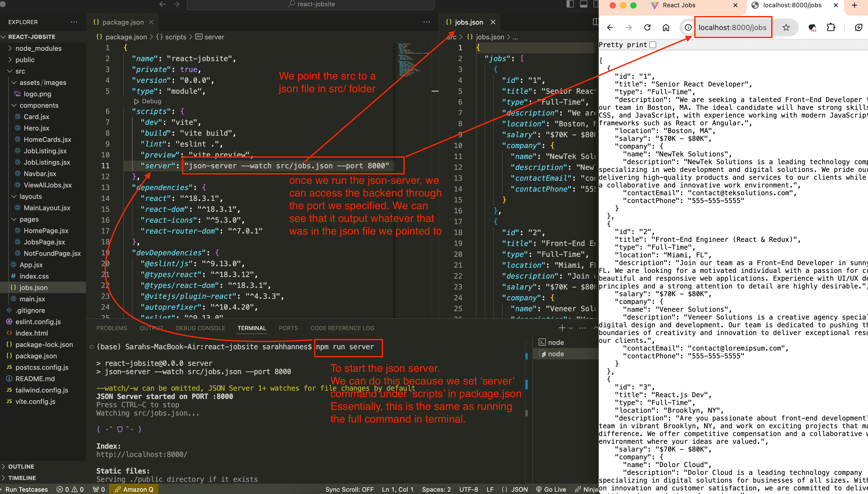Toggle the bottom panel layout icon
The height and width of the screenshot is (494, 868).
click(584, 4)
